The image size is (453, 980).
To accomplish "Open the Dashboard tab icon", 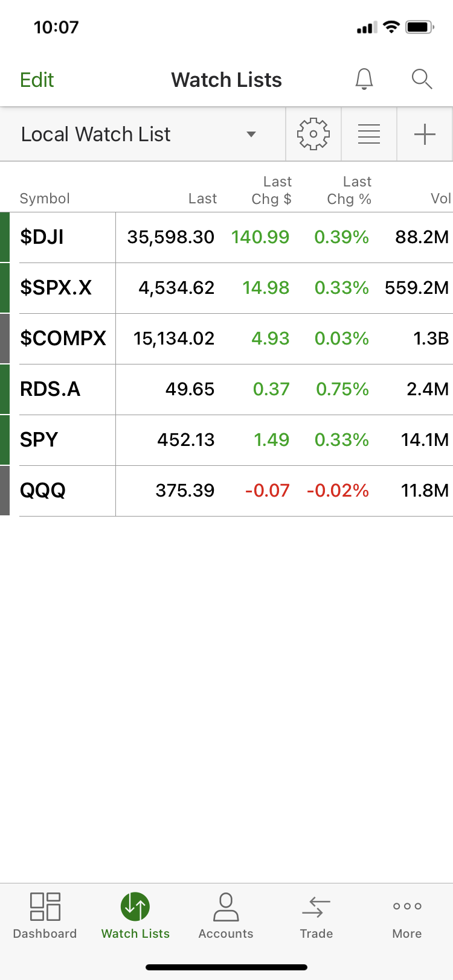I will click(45, 906).
